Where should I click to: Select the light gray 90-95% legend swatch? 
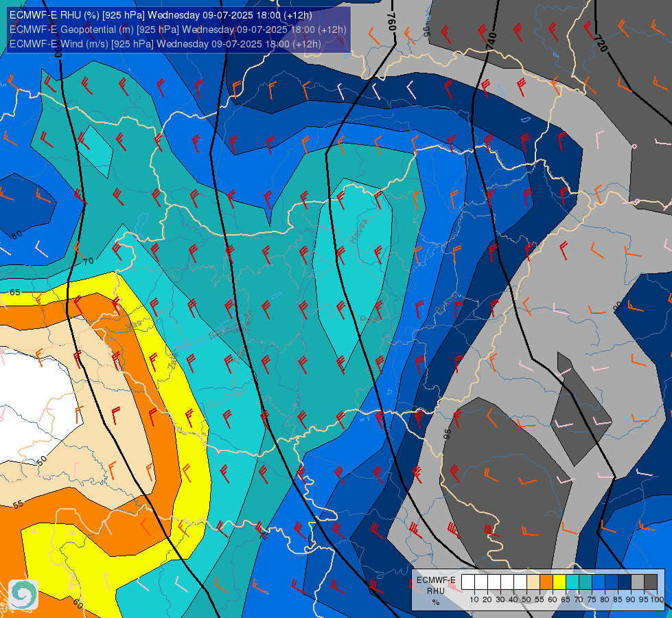638,582
